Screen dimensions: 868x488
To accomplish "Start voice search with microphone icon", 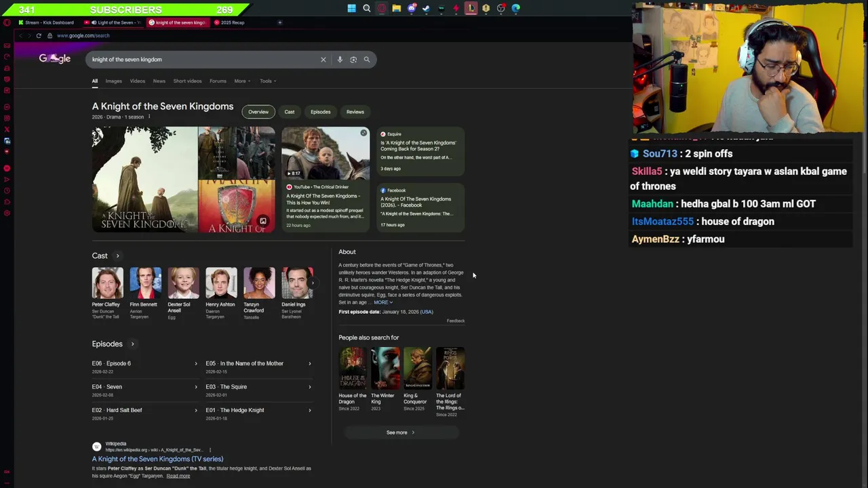I will tap(340, 60).
